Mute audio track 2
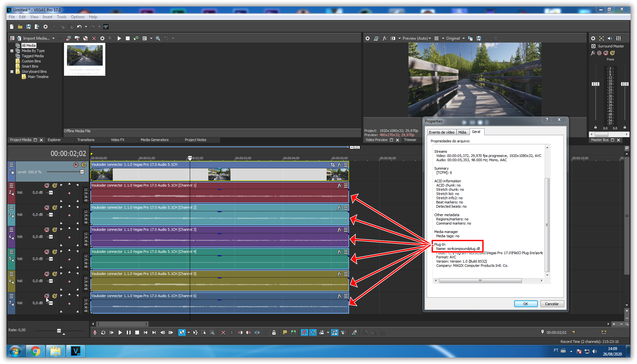The height and width of the screenshot is (364, 637). (47, 186)
